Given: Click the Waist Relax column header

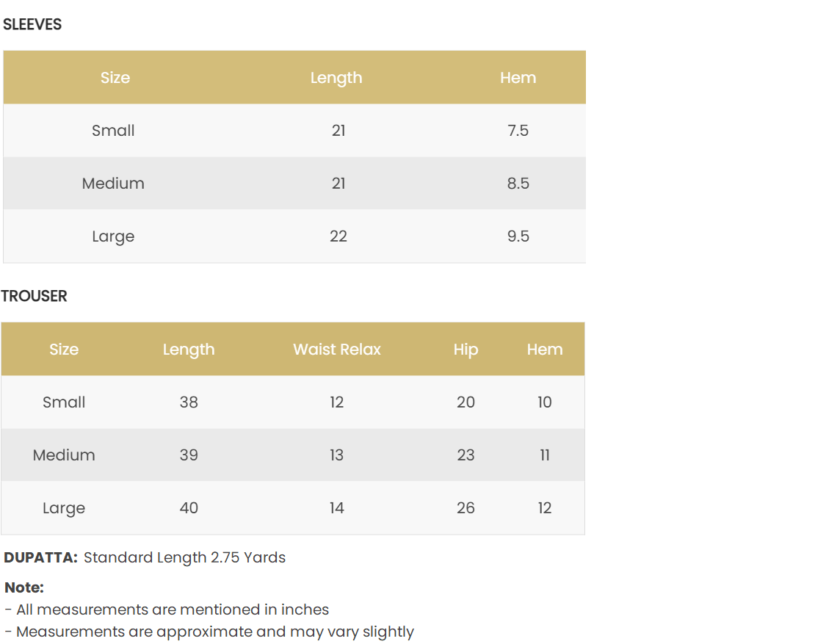Looking at the screenshot, I should click(337, 350).
